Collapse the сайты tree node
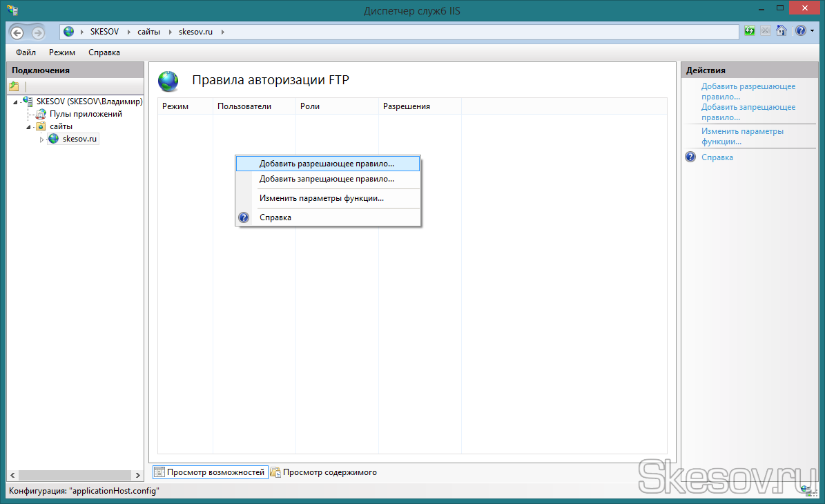The image size is (825, 504). tap(28, 127)
